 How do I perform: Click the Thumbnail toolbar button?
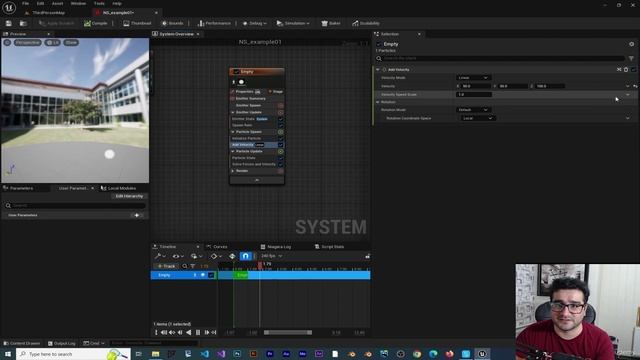pos(137,23)
